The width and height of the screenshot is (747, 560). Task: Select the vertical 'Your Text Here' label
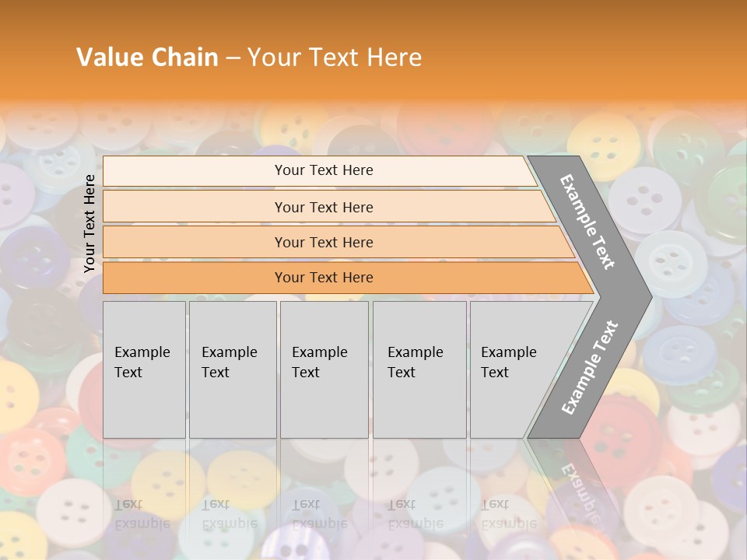89,223
